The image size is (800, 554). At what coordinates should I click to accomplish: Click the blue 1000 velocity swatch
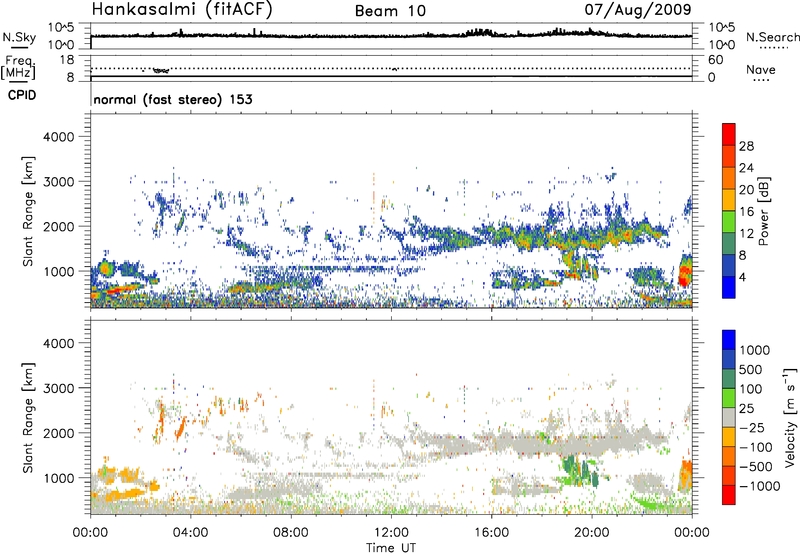pos(729,340)
